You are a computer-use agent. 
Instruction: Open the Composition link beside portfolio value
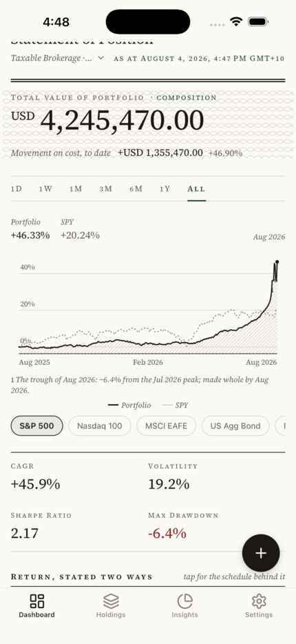coord(186,98)
